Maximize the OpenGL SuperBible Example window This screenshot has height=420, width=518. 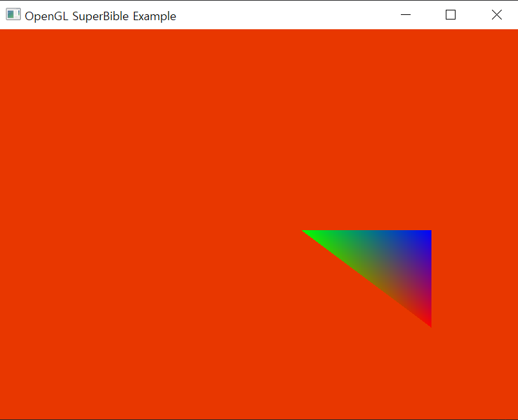click(450, 15)
